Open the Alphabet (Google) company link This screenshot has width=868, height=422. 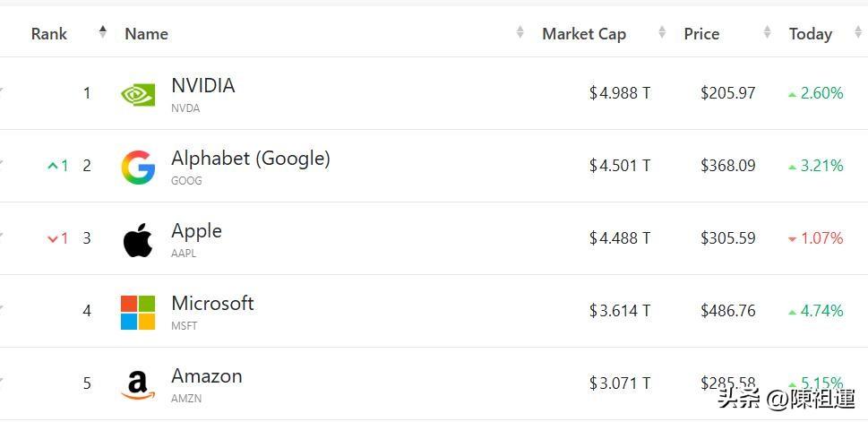coord(251,159)
